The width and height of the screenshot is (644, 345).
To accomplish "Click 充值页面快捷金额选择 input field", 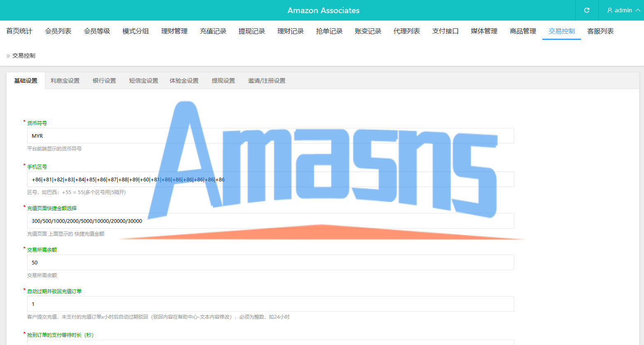I will tap(271, 221).
